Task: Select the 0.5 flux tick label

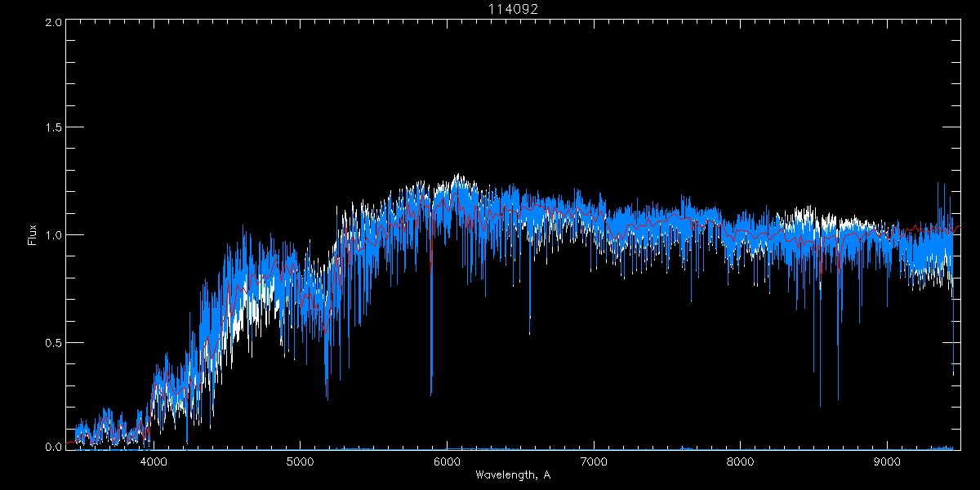Action: (53, 342)
